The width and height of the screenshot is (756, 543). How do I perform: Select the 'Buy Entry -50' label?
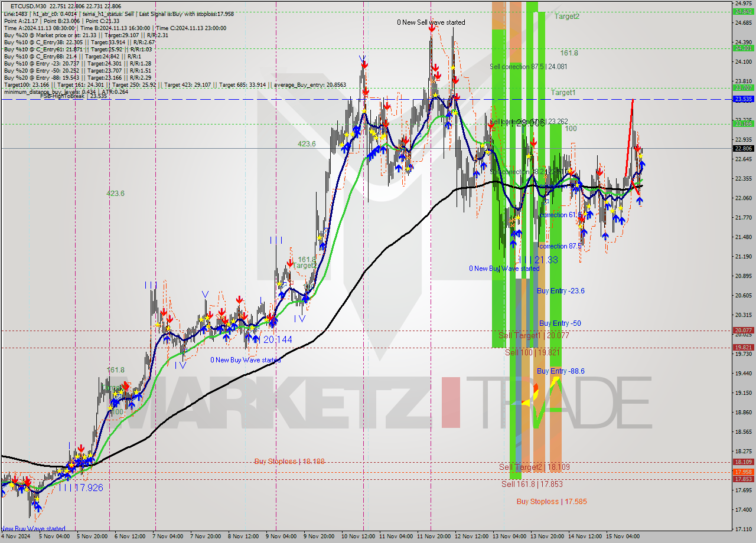(x=560, y=323)
